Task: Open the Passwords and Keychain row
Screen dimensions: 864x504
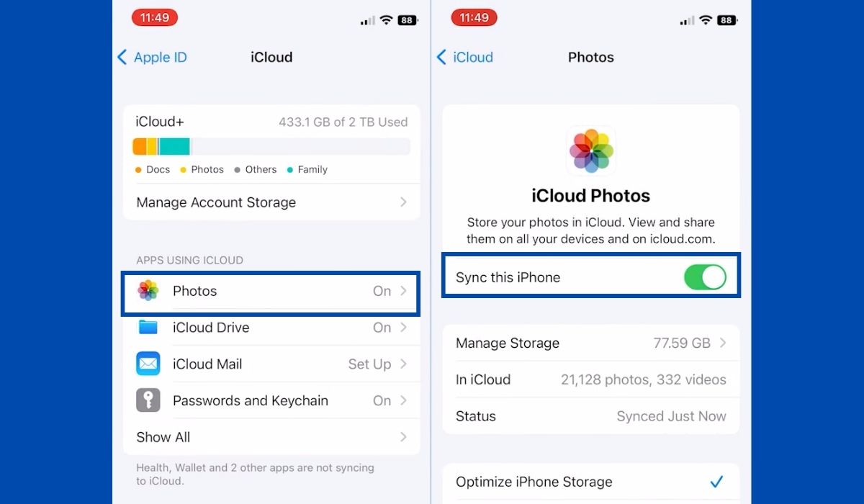Action: coord(271,400)
